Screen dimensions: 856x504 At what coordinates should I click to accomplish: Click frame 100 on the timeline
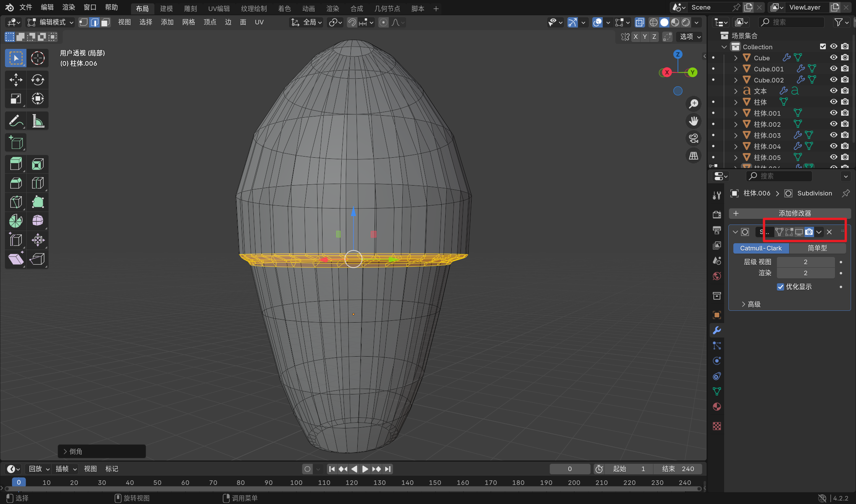pos(296,483)
